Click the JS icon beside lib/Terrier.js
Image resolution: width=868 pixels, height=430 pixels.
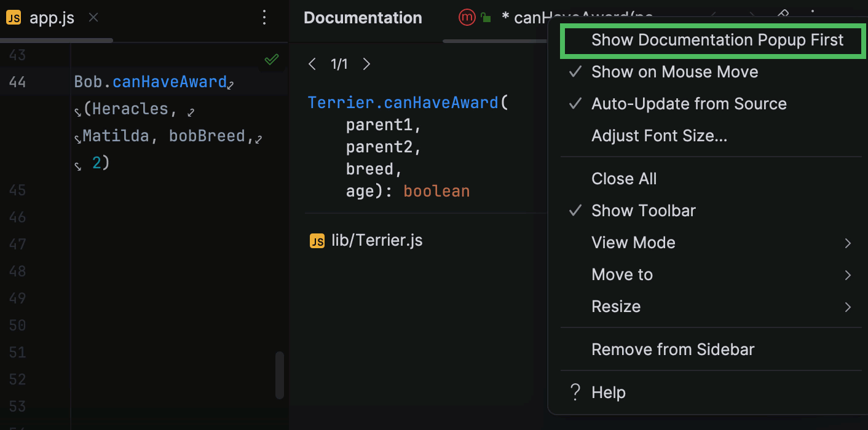tap(317, 241)
